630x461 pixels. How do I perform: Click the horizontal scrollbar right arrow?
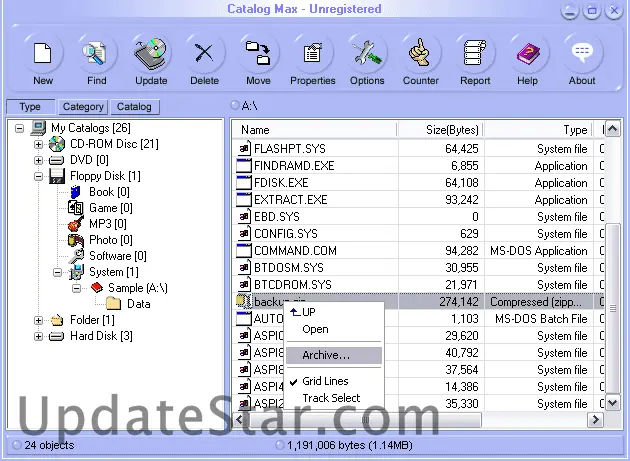point(595,420)
